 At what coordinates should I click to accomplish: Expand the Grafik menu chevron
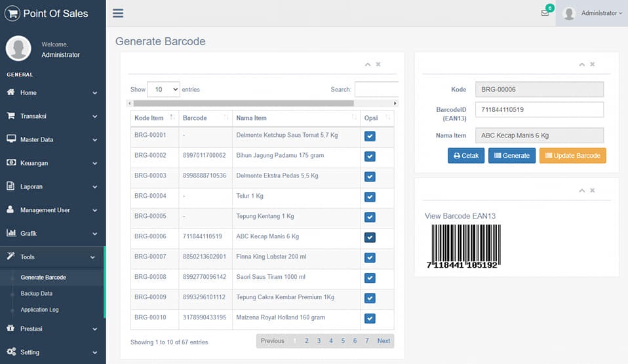(95, 234)
